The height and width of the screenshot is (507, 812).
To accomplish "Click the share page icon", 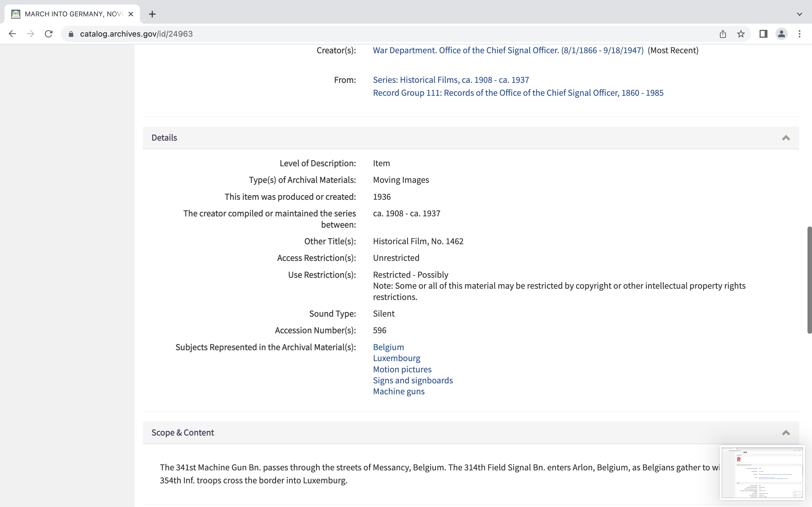I will pyautogui.click(x=723, y=34).
